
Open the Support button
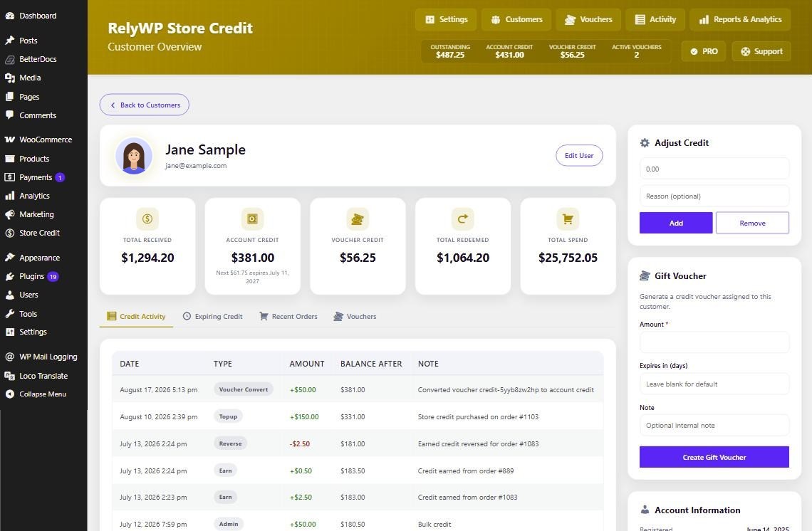tap(761, 51)
